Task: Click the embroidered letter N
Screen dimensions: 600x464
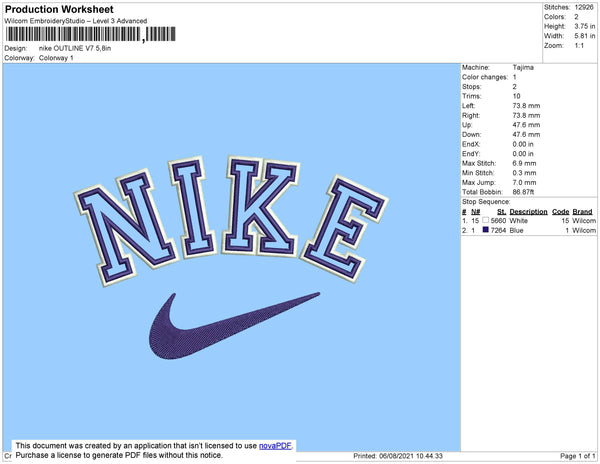Action: [x=124, y=226]
